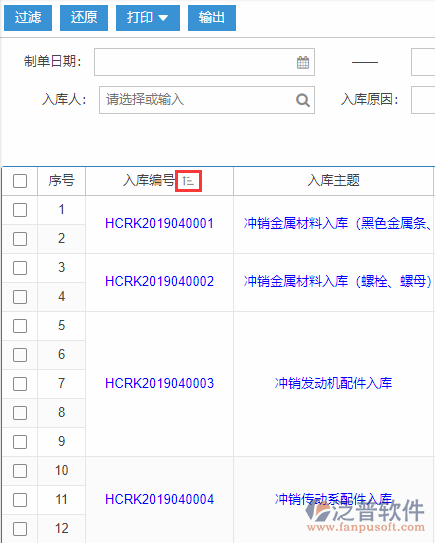Click the 输出 export button
435x543 pixels.
point(212,18)
